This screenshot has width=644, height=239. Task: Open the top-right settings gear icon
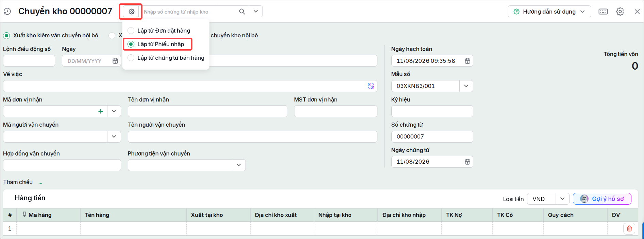pyautogui.click(x=620, y=12)
